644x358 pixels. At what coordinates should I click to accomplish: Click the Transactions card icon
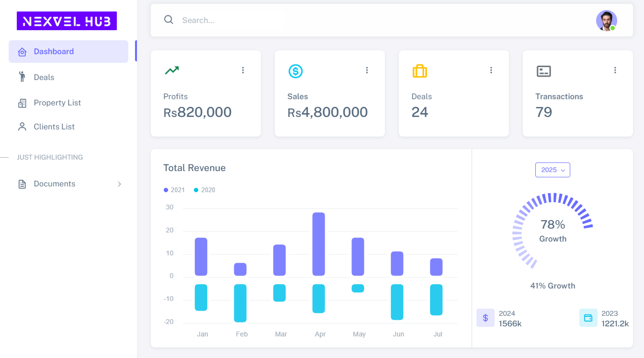(543, 71)
